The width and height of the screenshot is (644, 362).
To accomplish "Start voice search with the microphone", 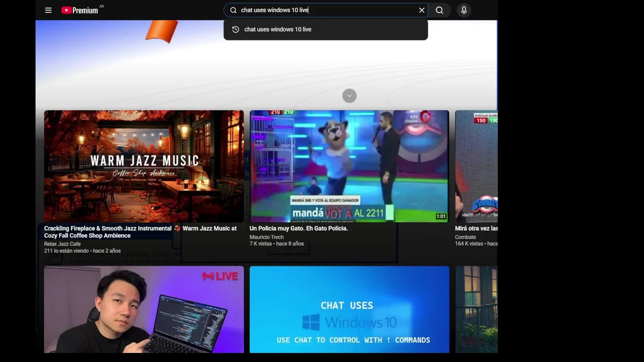I will [x=464, y=10].
